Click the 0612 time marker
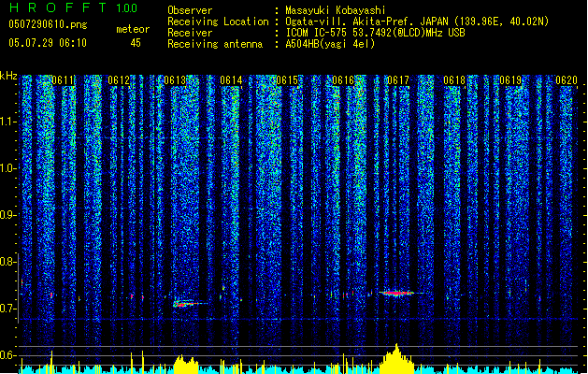The width and height of the screenshot is (588, 374). (x=119, y=80)
